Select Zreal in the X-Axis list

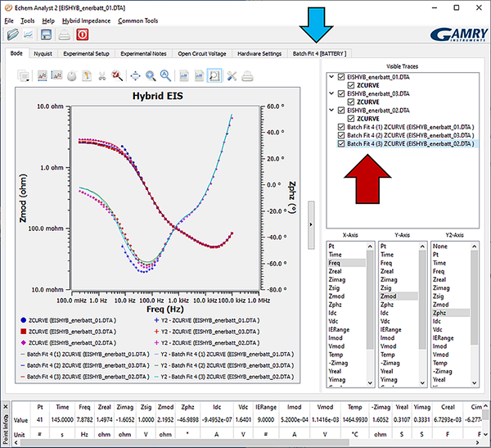335,271
